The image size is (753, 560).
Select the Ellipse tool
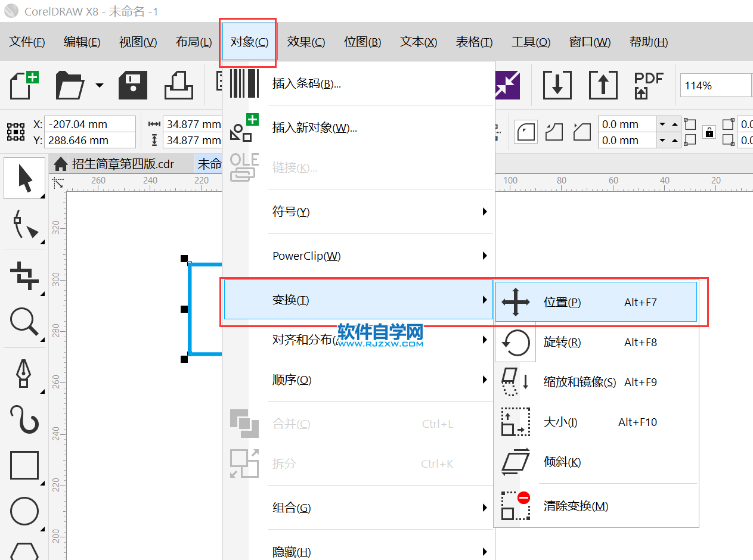25,511
